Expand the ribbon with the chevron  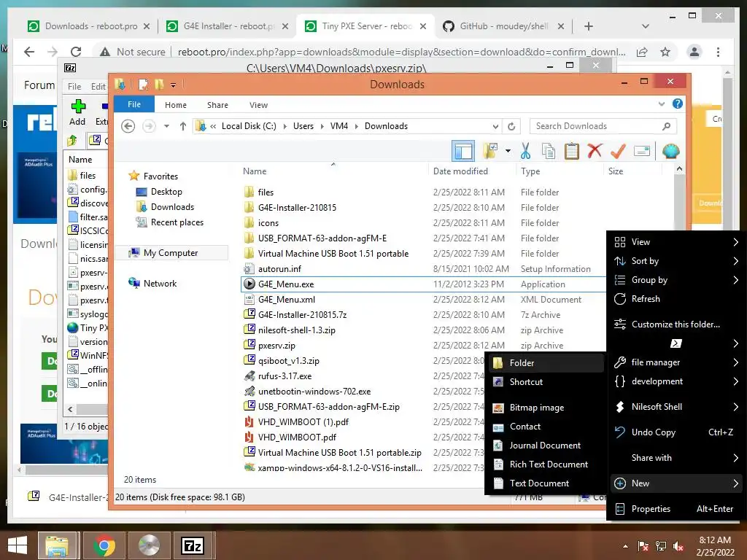[661, 104]
